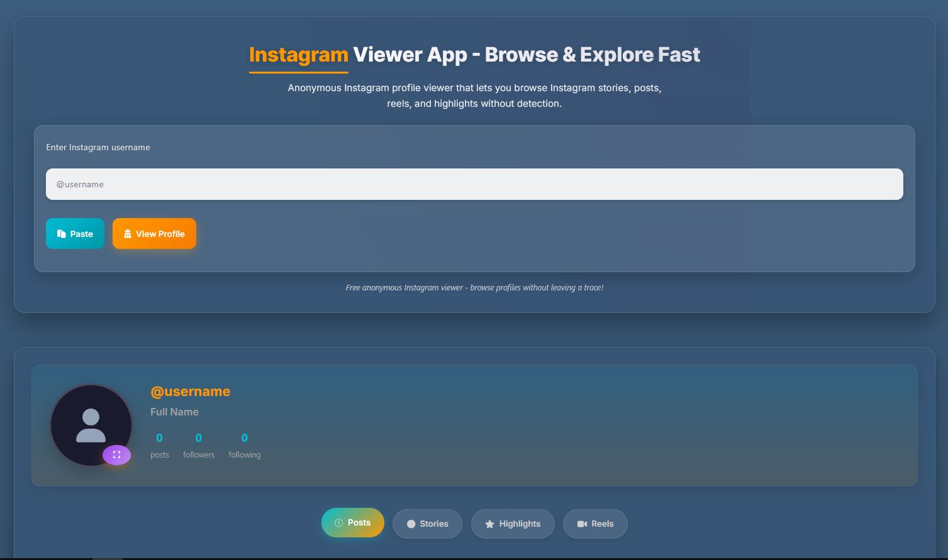Click the profile avatar placeholder
The image size is (948, 560).
point(91,425)
